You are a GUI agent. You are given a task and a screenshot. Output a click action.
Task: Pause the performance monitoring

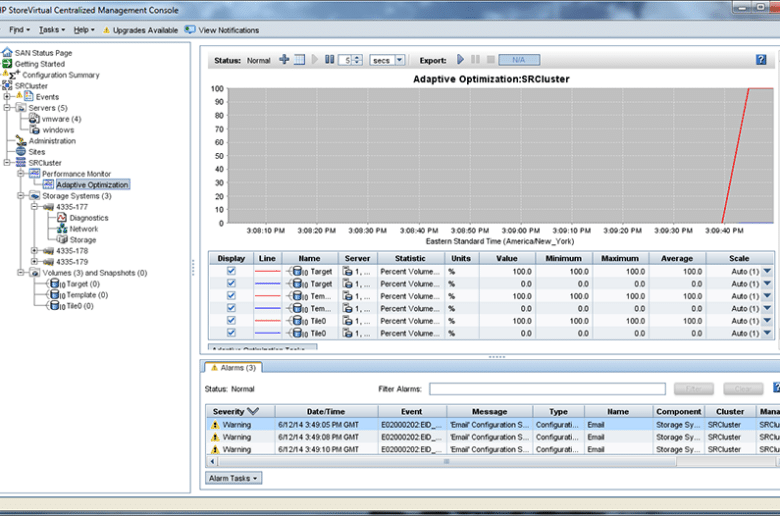[x=329, y=60]
